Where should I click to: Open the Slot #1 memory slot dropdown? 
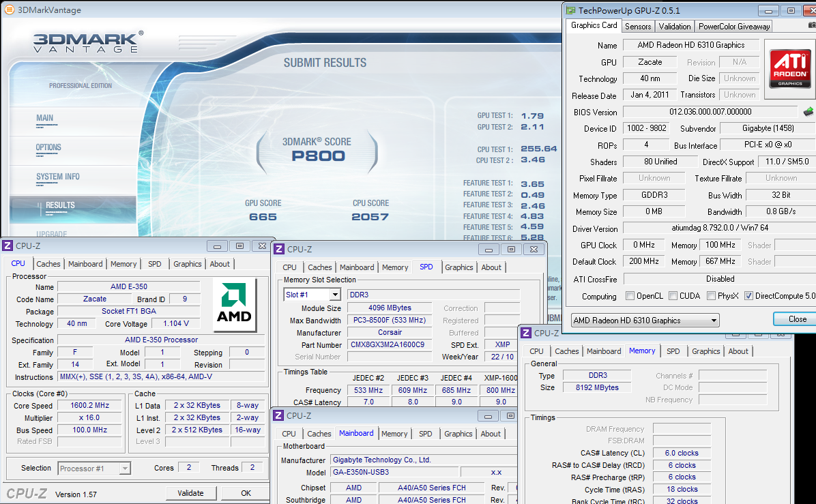[335, 295]
